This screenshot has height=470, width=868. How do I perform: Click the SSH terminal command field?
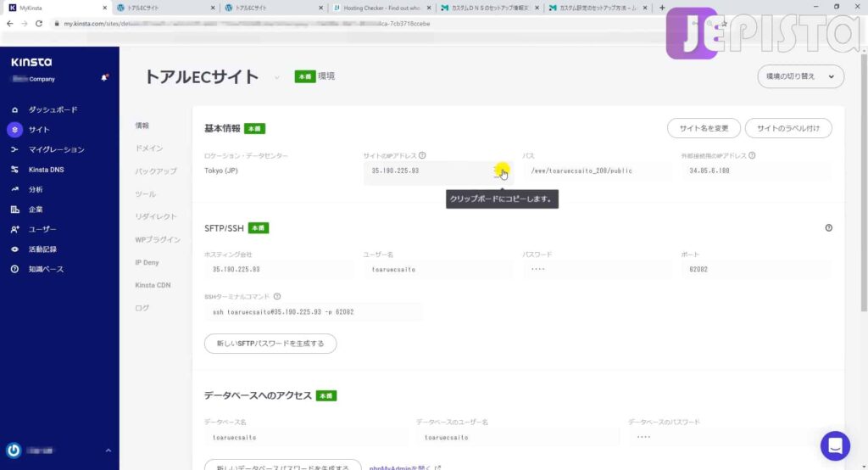tap(314, 312)
